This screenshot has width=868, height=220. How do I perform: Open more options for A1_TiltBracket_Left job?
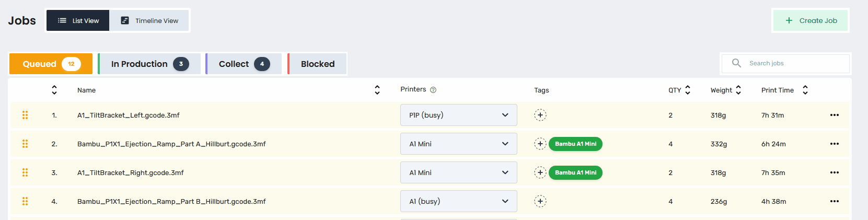(x=835, y=115)
